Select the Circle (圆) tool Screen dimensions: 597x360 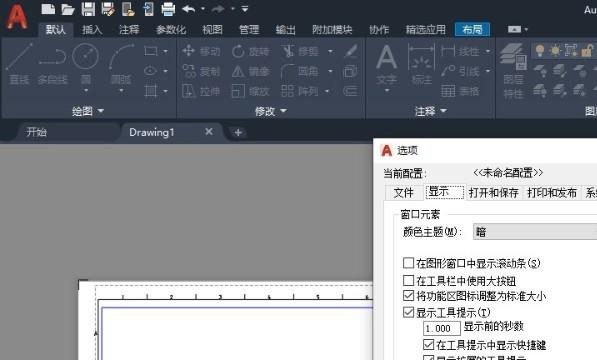click(86, 63)
